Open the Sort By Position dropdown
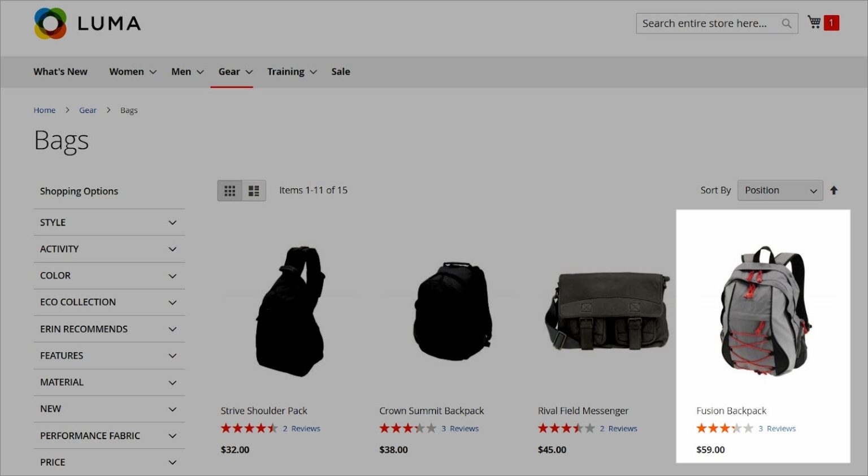The image size is (868, 476). [780, 191]
